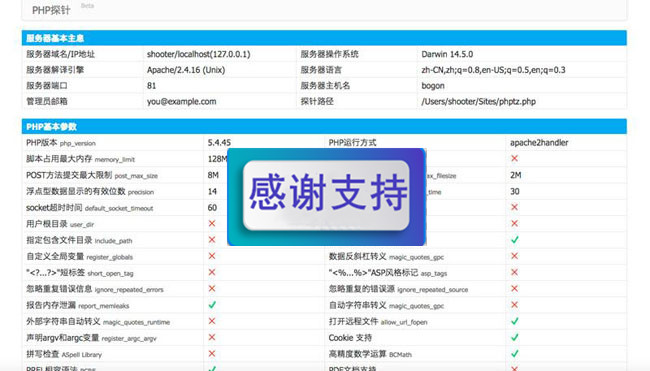Click the PHP version value 5.4.45
650x371 pixels.
coord(219,143)
